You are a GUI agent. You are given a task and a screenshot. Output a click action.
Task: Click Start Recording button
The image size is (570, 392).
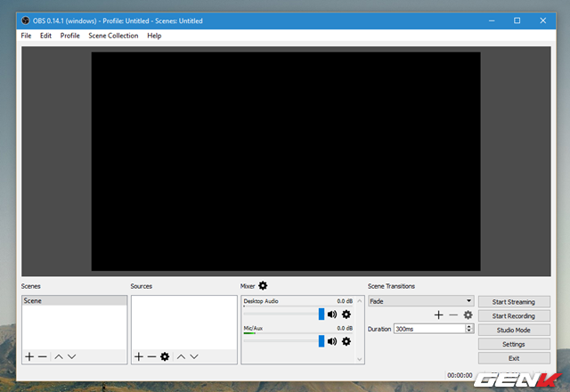point(513,316)
